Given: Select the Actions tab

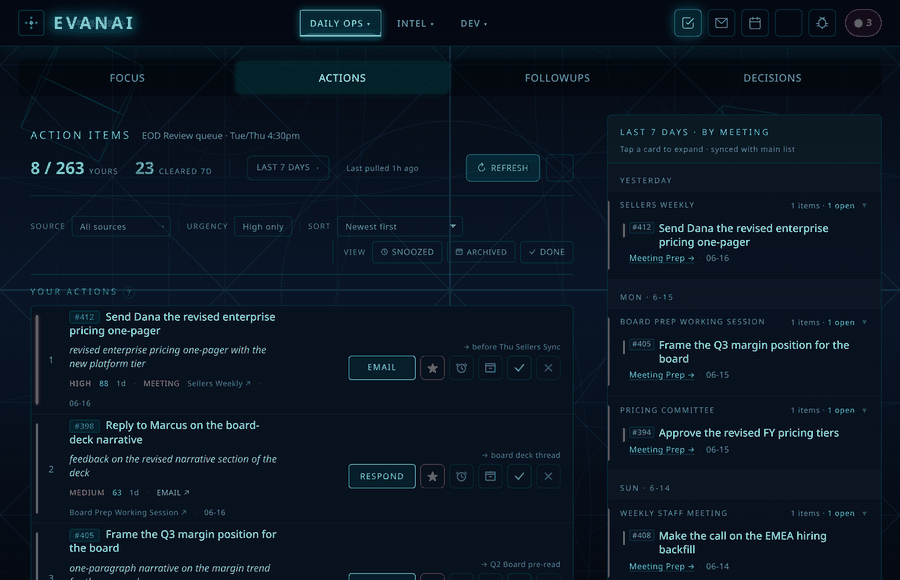Looking at the screenshot, I should click(x=342, y=78).
